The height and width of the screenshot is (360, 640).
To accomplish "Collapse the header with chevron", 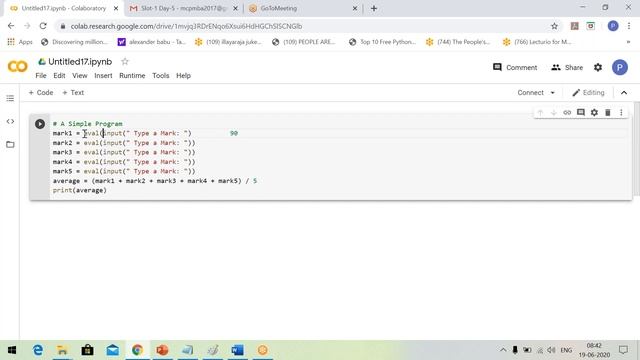I will [624, 93].
